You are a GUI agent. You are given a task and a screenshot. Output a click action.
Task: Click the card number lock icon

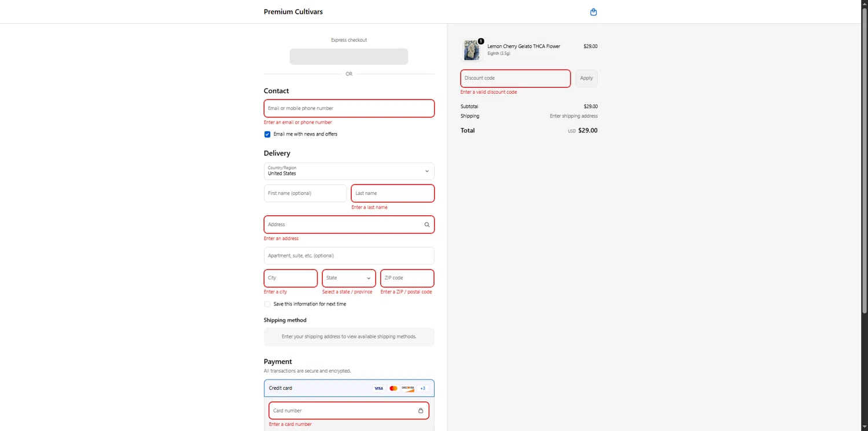pyautogui.click(x=421, y=411)
